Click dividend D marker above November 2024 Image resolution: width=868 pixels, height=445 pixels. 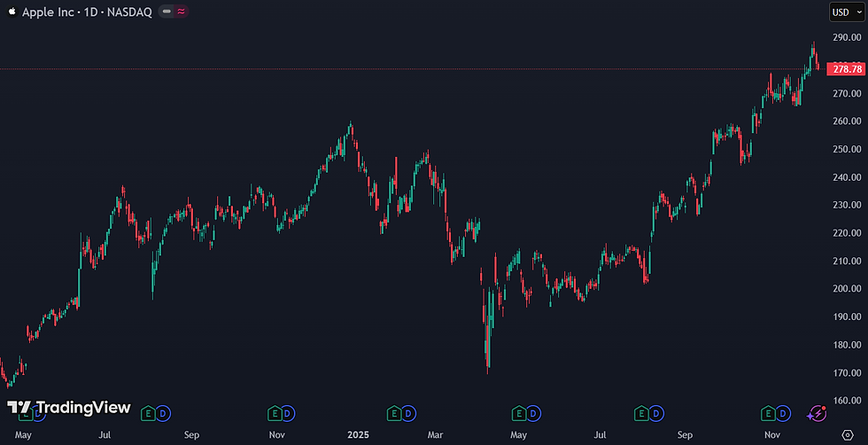pos(289,413)
